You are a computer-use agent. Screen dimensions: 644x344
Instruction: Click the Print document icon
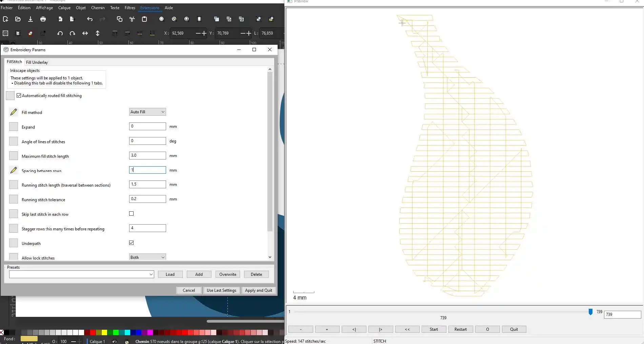(43, 19)
